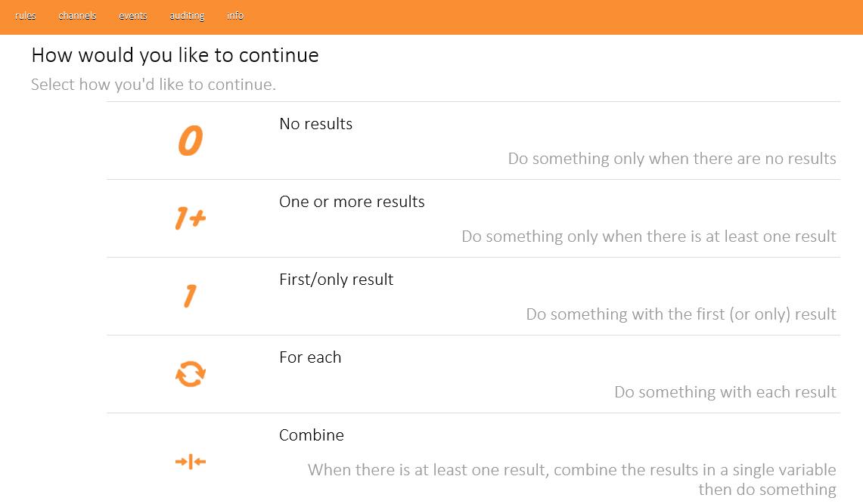Choose the Combine title

tap(312, 435)
